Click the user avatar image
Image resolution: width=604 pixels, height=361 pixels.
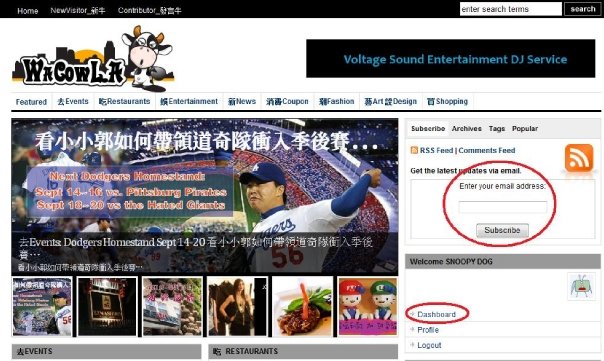tap(581, 286)
